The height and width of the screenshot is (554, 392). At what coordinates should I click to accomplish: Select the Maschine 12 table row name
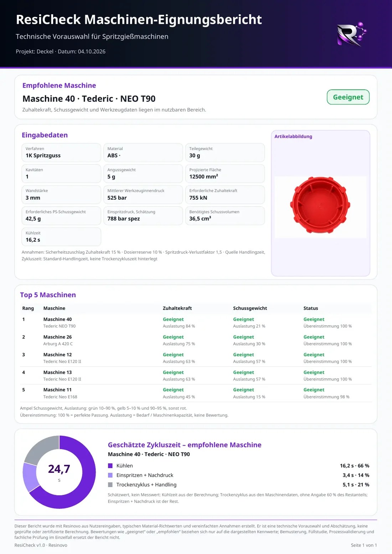coord(57,354)
